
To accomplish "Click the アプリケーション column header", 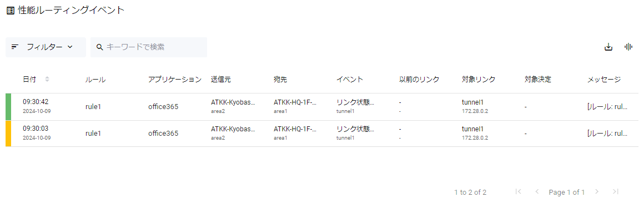I will [175, 80].
